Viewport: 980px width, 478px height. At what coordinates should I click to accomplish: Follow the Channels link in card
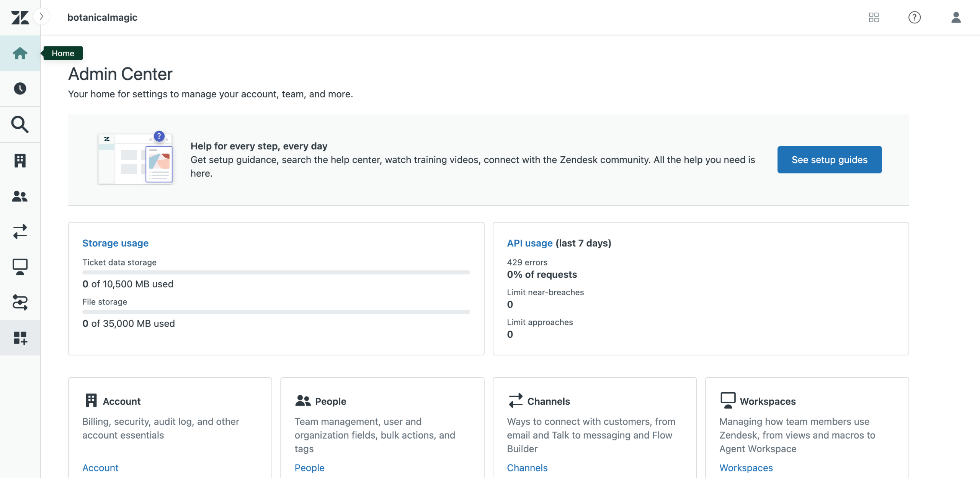click(527, 468)
